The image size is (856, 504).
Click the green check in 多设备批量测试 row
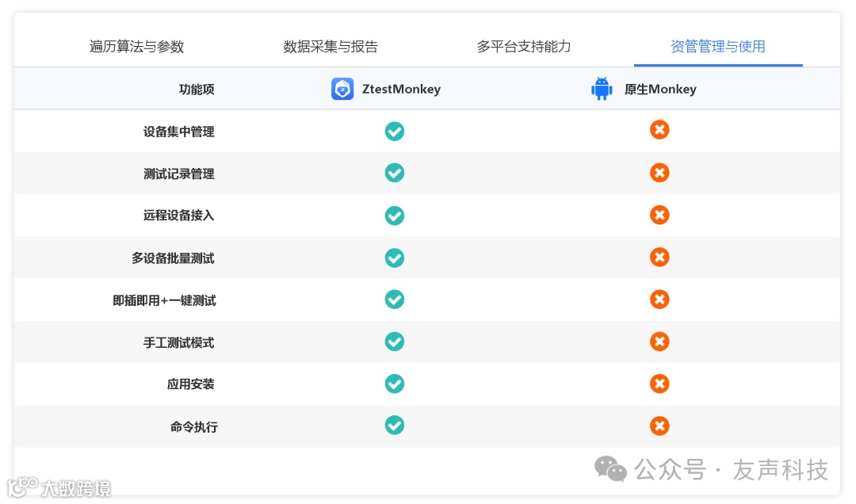394,258
